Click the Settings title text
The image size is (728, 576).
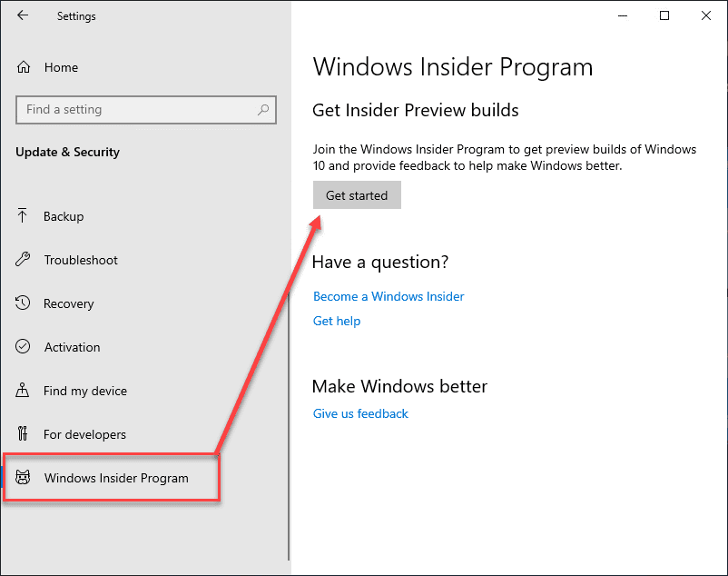[76, 16]
